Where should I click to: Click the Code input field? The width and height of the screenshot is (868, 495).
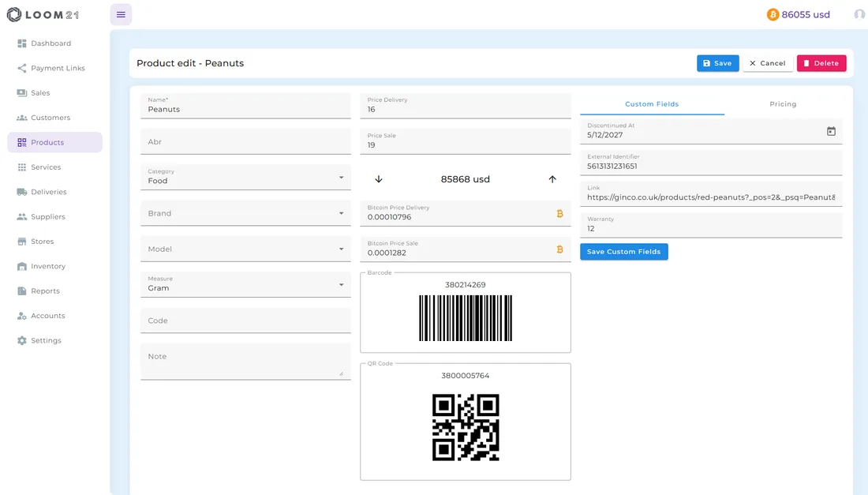click(245, 321)
